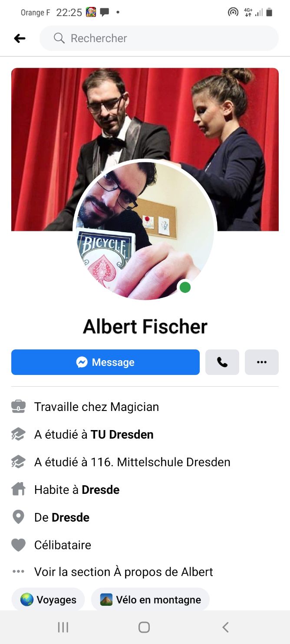
Task: Tap the phone call icon button
Action: point(222,362)
